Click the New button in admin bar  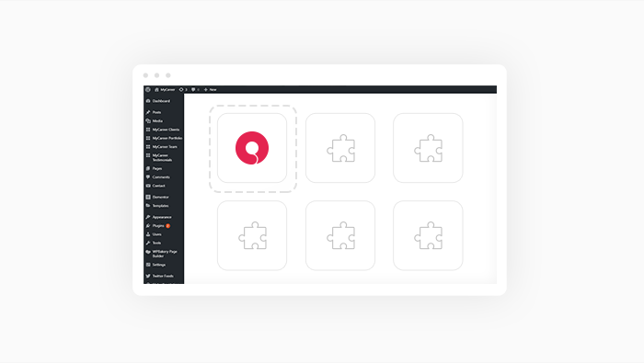click(211, 89)
